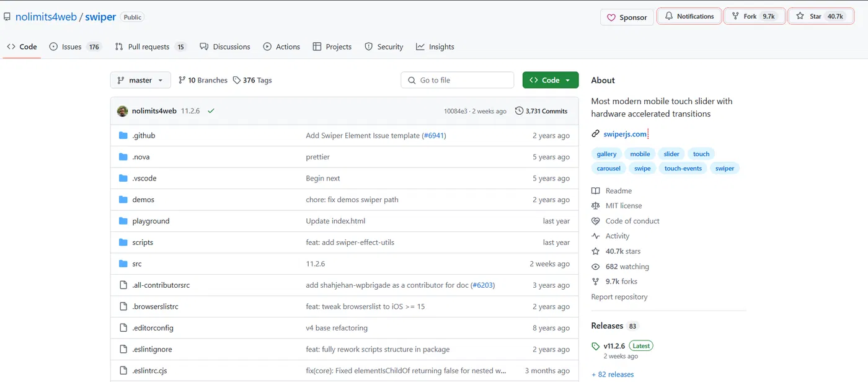This screenshot has height=382, width=868.
Task: Open the 376 Tags link
Action: click(x=252, y=80)
